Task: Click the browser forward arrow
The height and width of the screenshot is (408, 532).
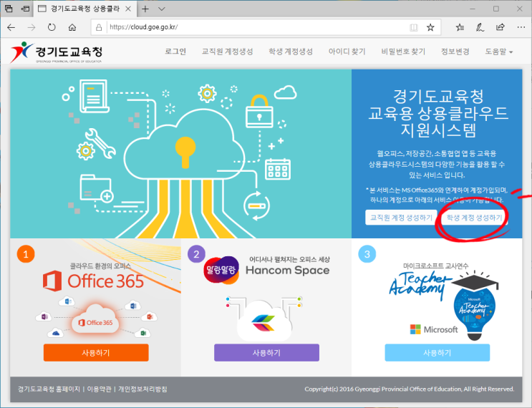Action: coord(32,27)
